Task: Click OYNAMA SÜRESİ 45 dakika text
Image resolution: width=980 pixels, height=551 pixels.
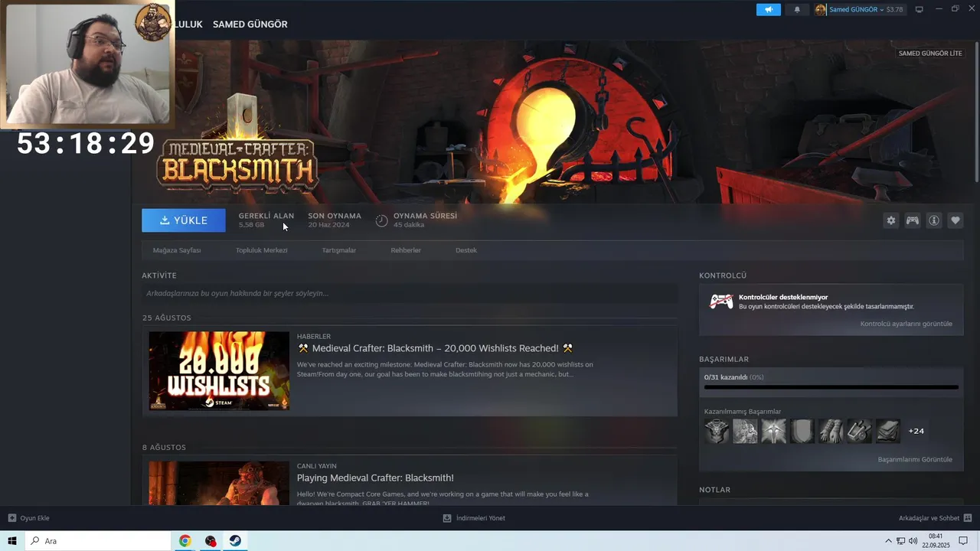Action: click(x=425, y=220)
